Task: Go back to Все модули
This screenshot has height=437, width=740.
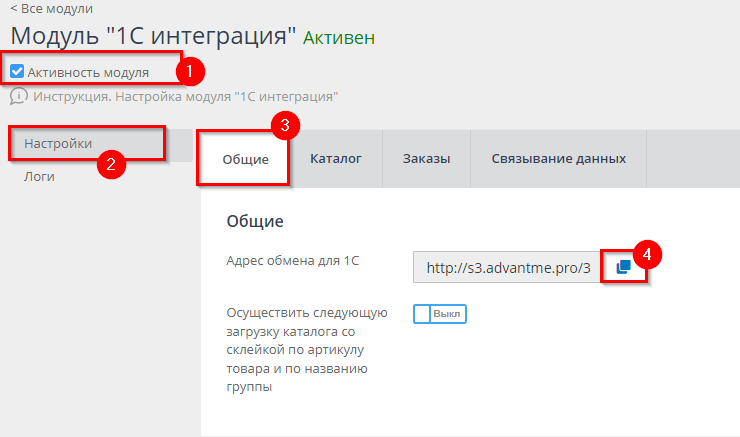Action: [x=52, y=8]
